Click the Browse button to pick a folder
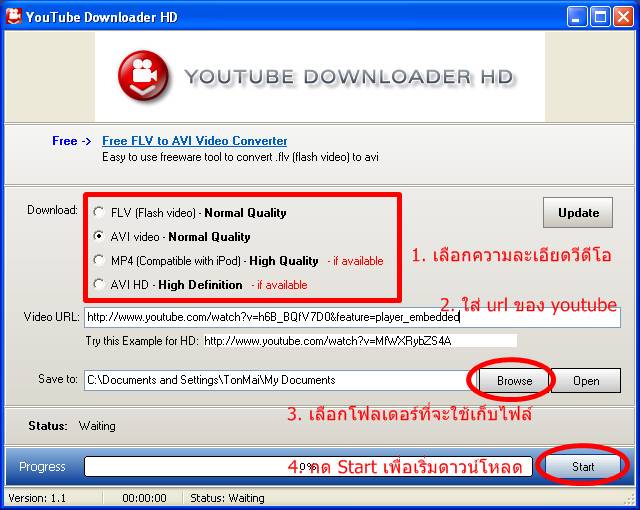Viewport: 640px width, 510px height. (514, 381)
